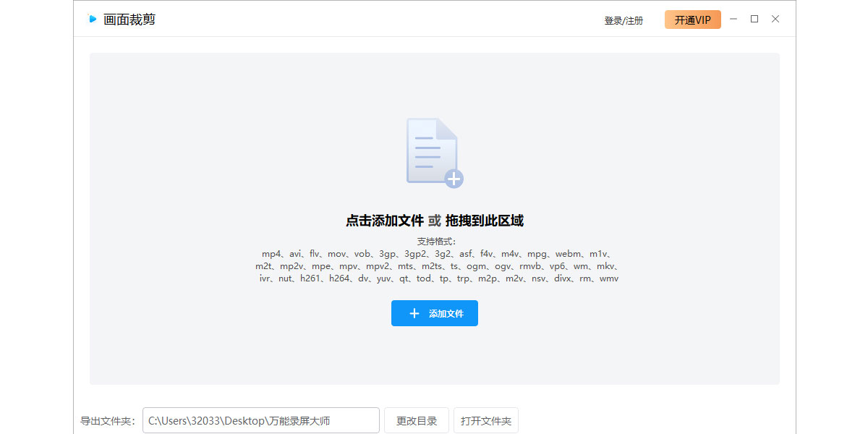The height and width of the screenshot is (434, 868).
Task: Click the document file icon in drop area
Action: coord(432,150)
